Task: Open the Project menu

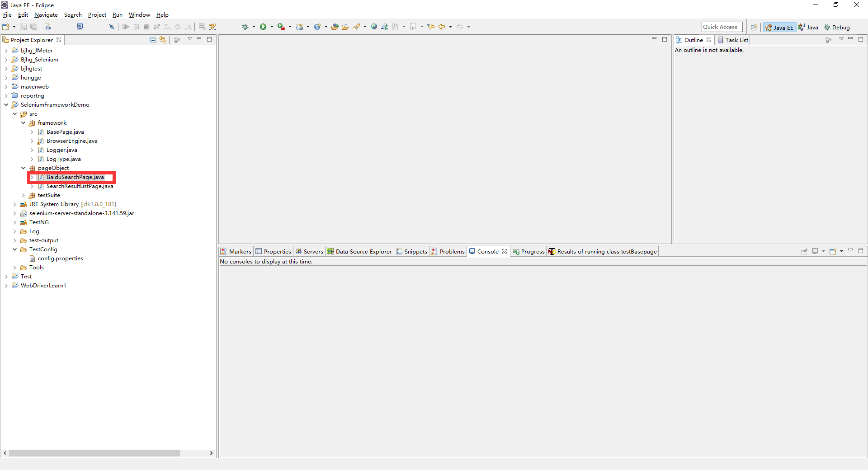Action: [x=97, y=15]
